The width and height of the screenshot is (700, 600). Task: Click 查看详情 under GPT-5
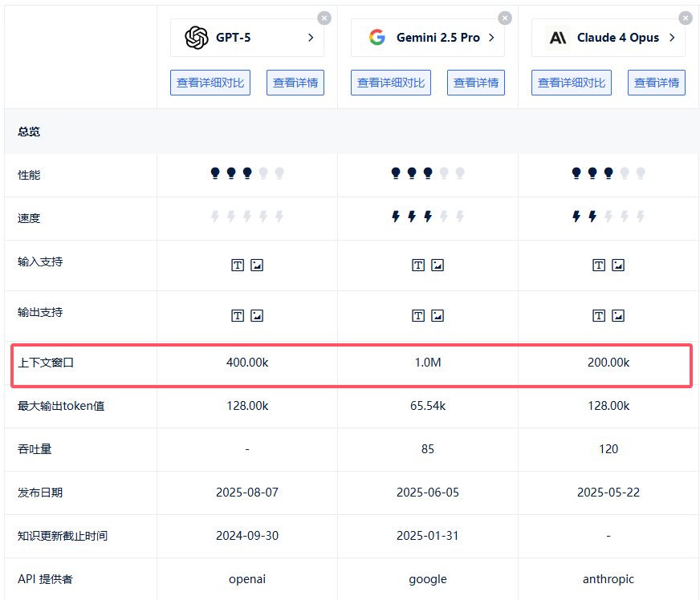pos(295,83)
